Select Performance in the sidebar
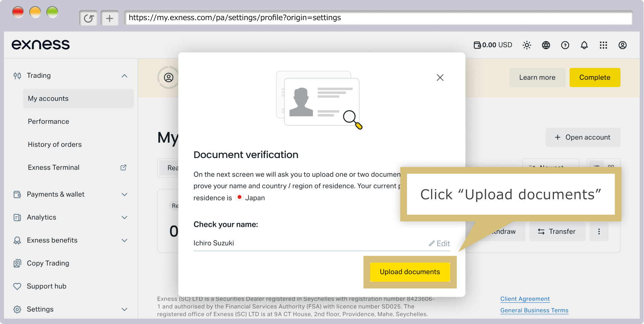The image size is (644, 324). (48, 121)
